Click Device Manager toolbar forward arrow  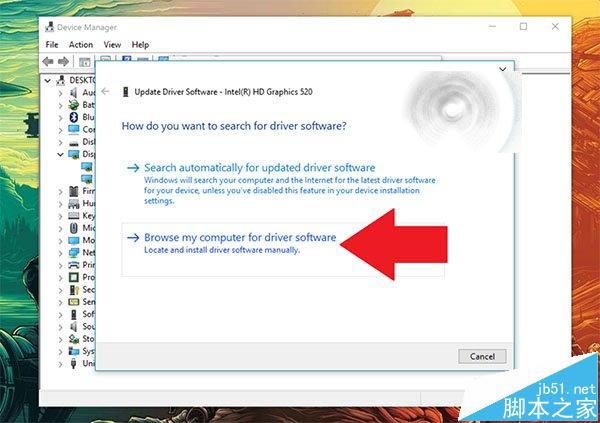point(63,61)
